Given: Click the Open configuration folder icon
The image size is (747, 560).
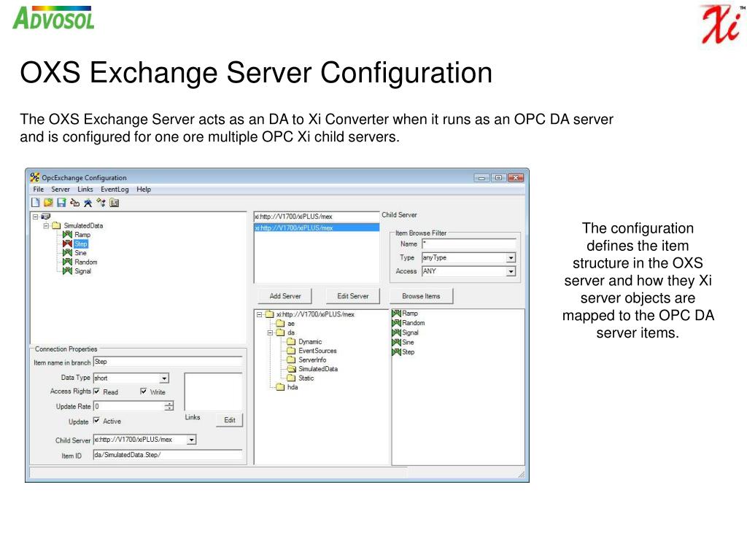Looking at the screenshot, I should click(49, 203).
